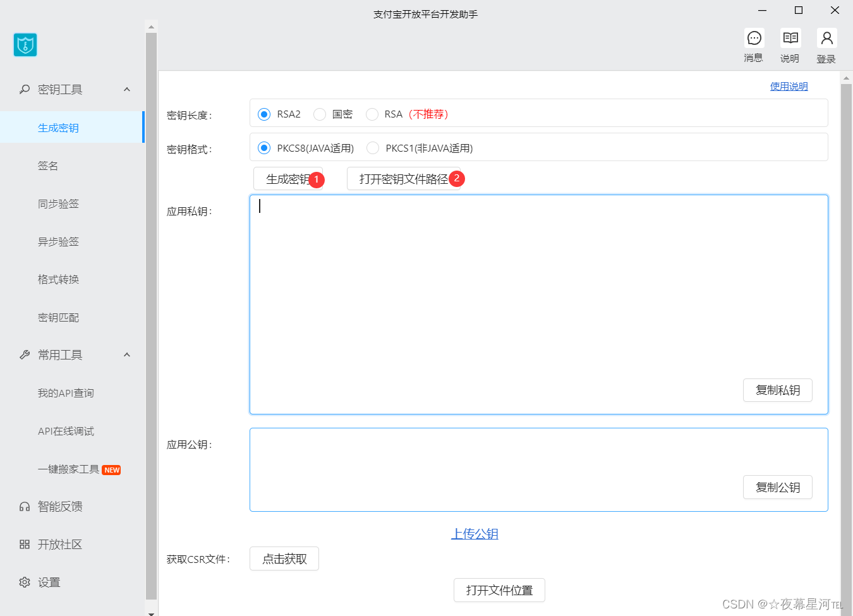Click the 获取CSR文件 label
This screenshot has width=853, height=616.
198,559
